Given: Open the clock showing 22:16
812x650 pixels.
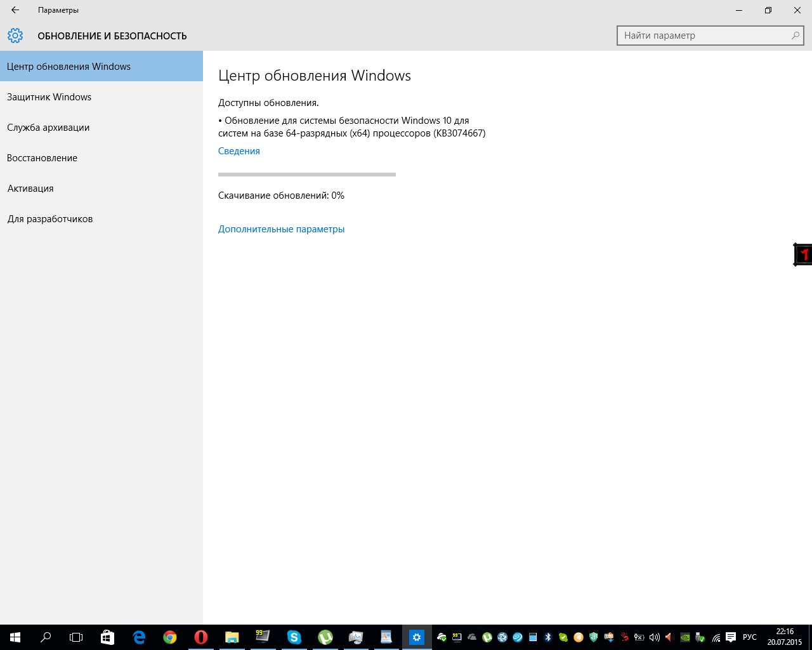Looking at the screenshot, I should (x=785, y=637).
